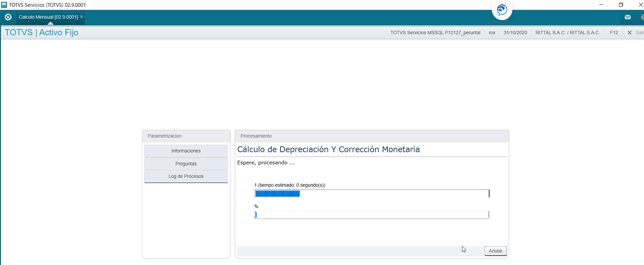Screen dimensions: 644x265
Task: Click the TOTVS | Activo Fijo title
Action: tap(41, 32)
